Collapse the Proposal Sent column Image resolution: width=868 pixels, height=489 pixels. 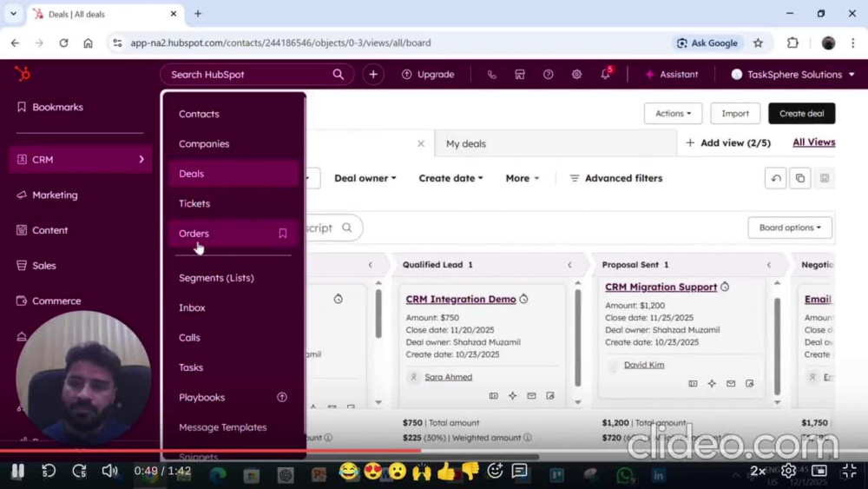769,265
